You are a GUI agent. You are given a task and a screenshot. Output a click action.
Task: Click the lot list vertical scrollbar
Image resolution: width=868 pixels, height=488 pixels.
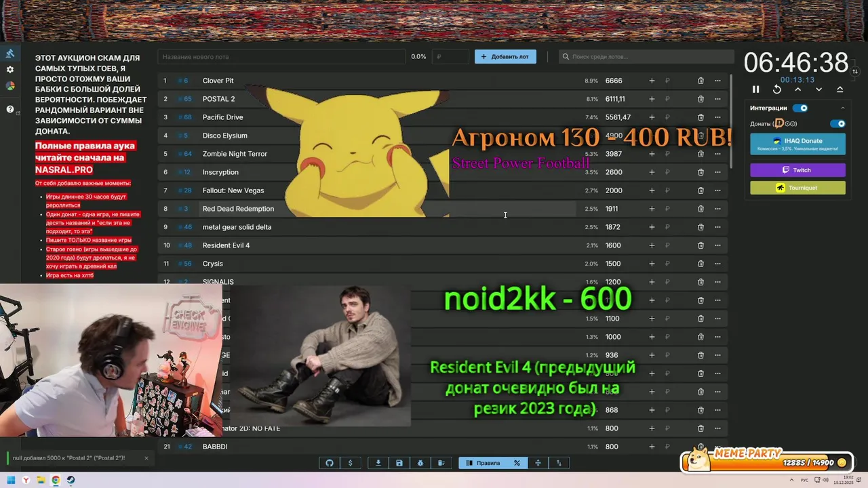[x=730, y=122]
